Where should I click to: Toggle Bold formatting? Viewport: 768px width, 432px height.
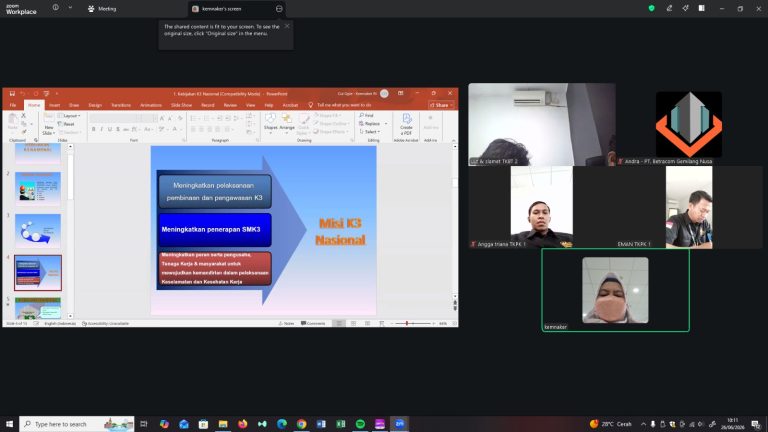point(93,129)
